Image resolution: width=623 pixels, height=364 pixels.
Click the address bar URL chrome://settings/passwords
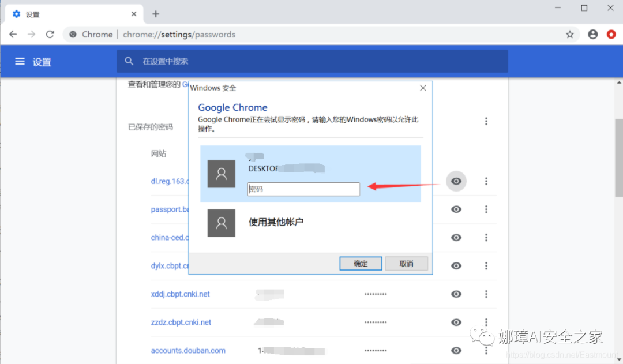[179, 35]
